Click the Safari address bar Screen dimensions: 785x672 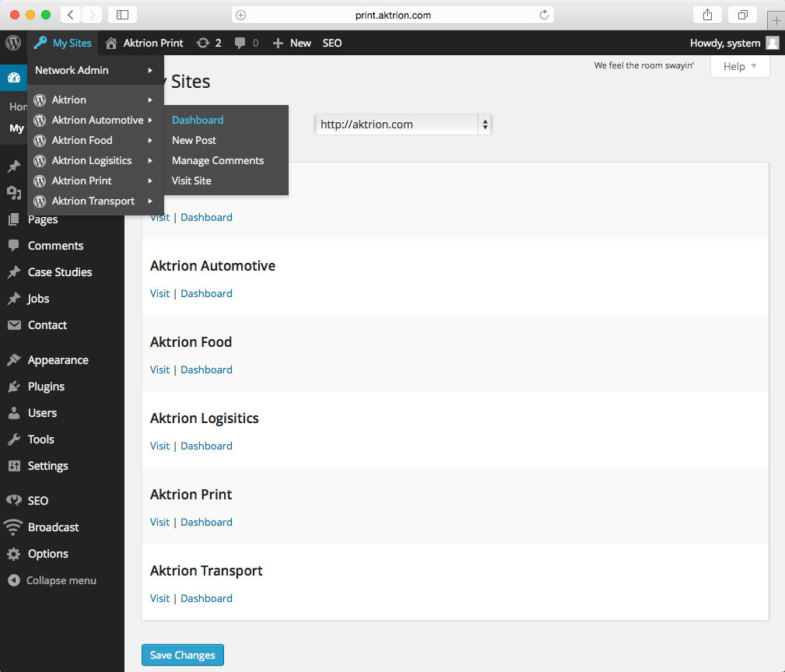click(392, 15)
